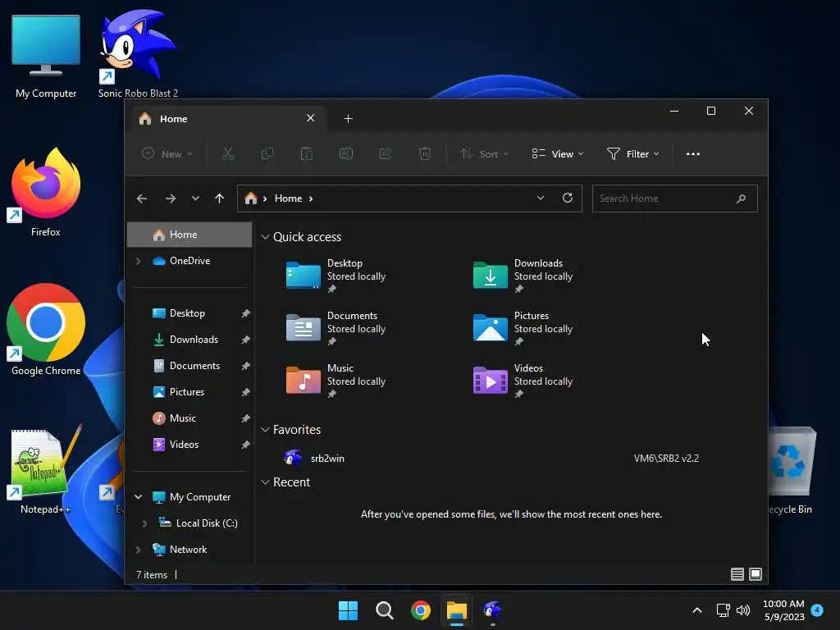Click the Delete trash icon in the toolbar
The width and height of the screenshot is (840, 630).
click(x=424, y=153)
